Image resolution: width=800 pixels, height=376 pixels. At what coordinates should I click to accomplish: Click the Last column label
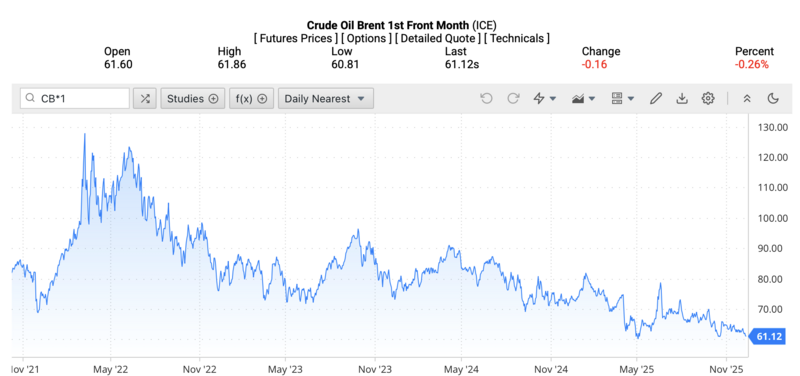pyautogui.click(x=455, y=52)
